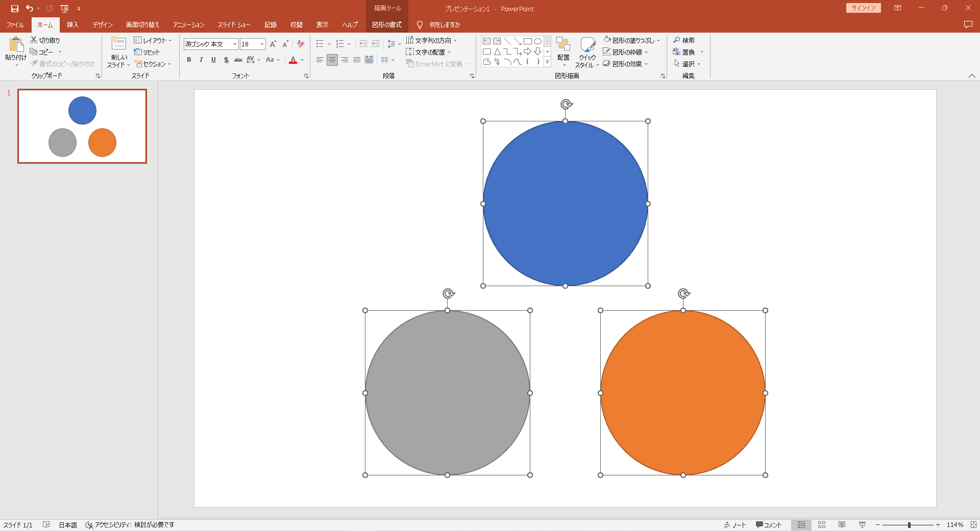Click the gray circle on the slide
This screenshot has width=980, height=531.
[448, 393]
